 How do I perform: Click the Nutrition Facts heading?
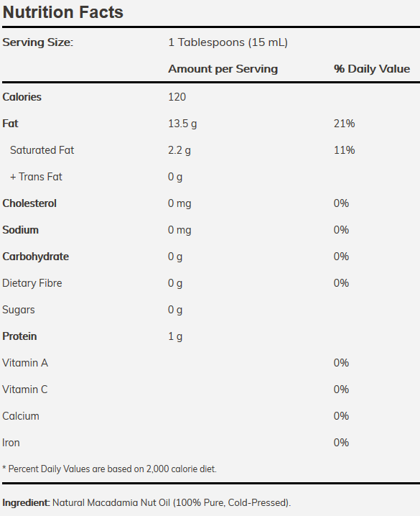pos(62,12)
